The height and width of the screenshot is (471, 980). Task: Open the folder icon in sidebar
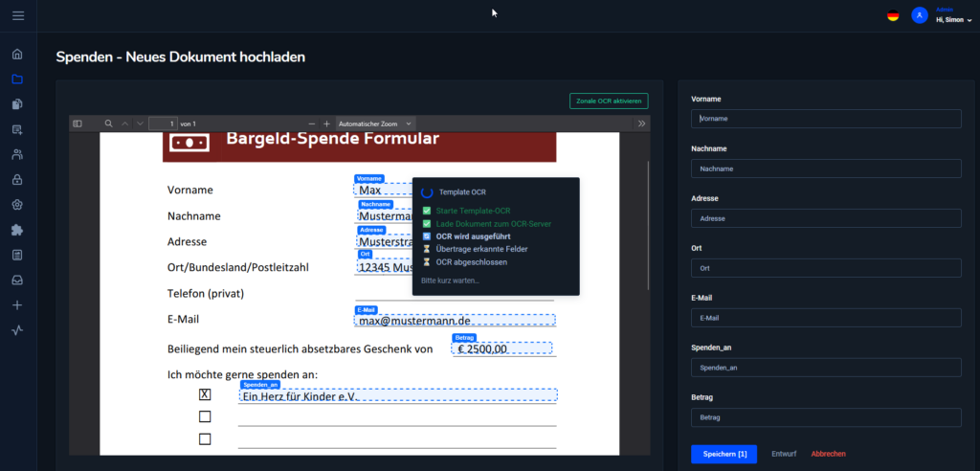(x=17, y=78)
